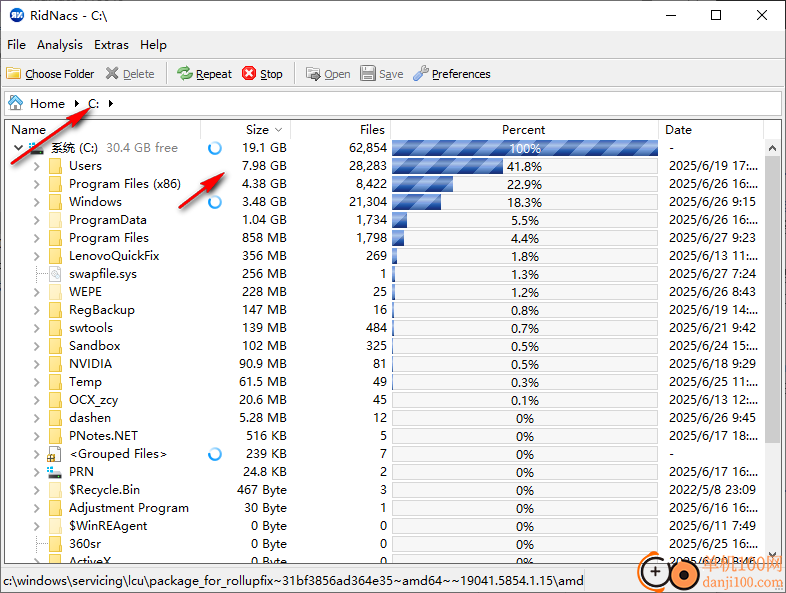Viewport: 786px width, 593px height.
Task: Click the swapfile.sys file icon
Action: click(x=56, y=274)
